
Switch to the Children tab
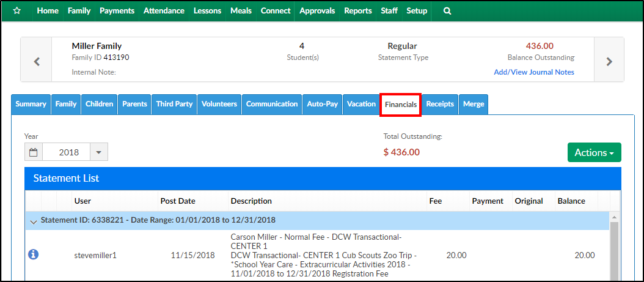click(x=100, y=105)
